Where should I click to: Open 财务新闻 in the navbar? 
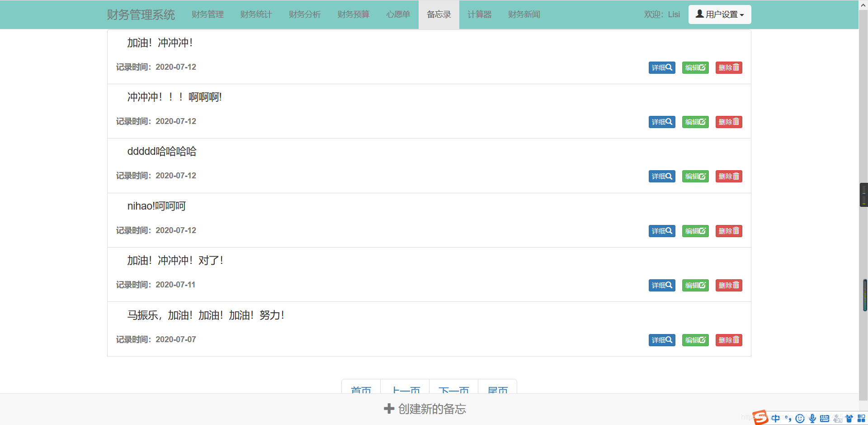[x=524, y=14]
